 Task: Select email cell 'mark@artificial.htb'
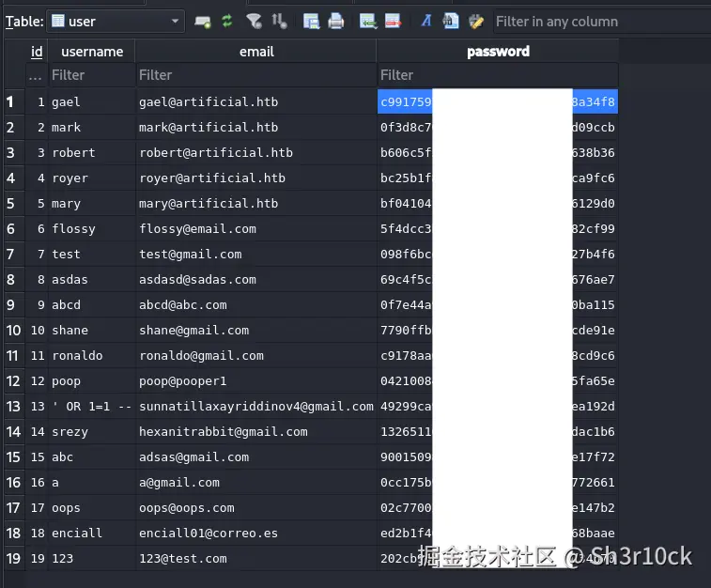coord(256,127)
